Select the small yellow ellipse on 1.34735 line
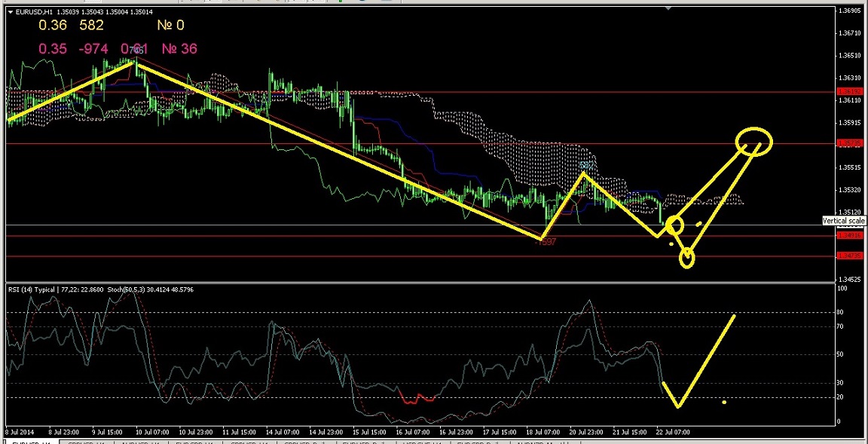Screen dimensions: 868x444 687,259
